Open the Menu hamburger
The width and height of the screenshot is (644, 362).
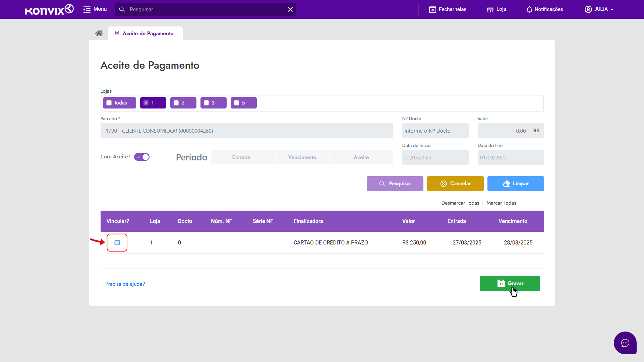coord(95,9)
